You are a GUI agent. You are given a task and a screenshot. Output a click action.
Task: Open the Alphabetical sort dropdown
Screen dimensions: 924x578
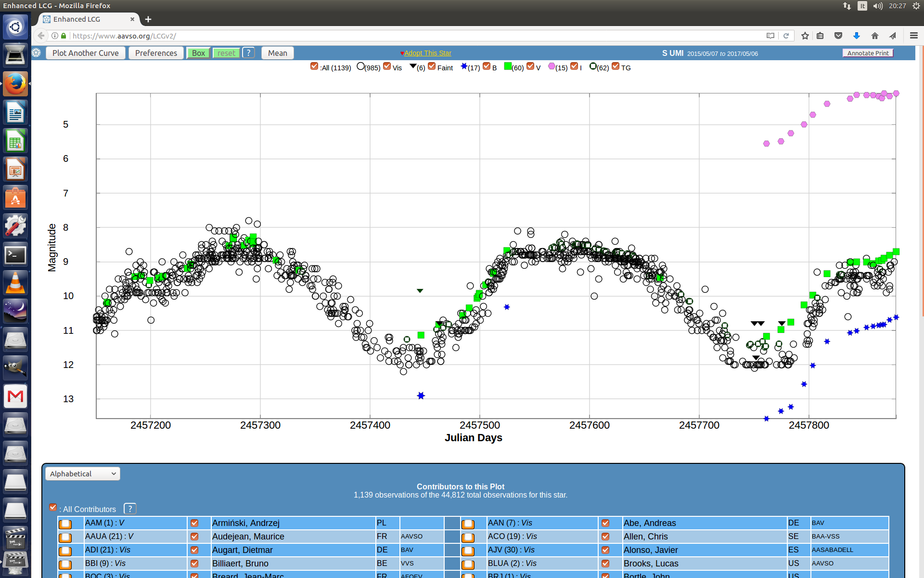point(83,473)
